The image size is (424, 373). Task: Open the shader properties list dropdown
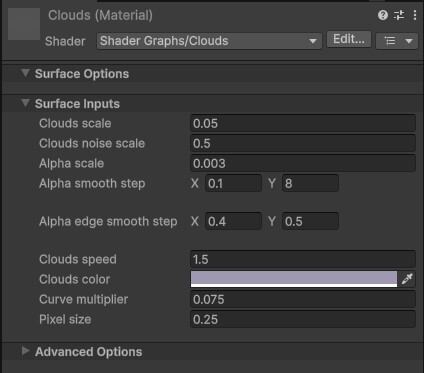tap(397, 41)
